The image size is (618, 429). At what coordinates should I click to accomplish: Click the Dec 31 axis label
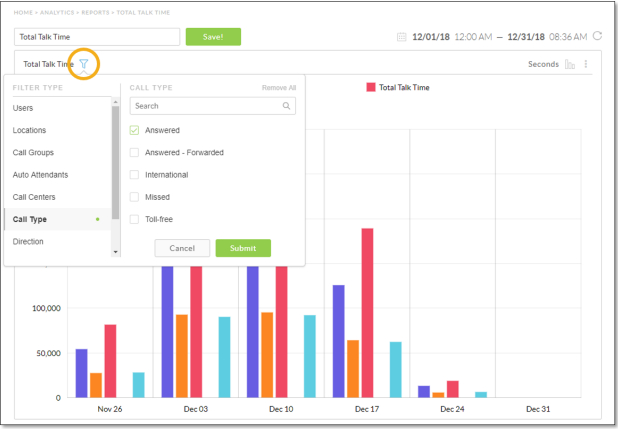(x=538, y=409)
